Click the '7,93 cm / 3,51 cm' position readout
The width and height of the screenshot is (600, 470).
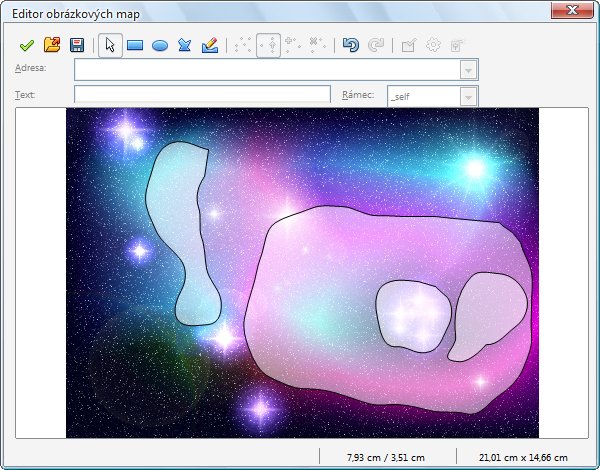[386, 457]
